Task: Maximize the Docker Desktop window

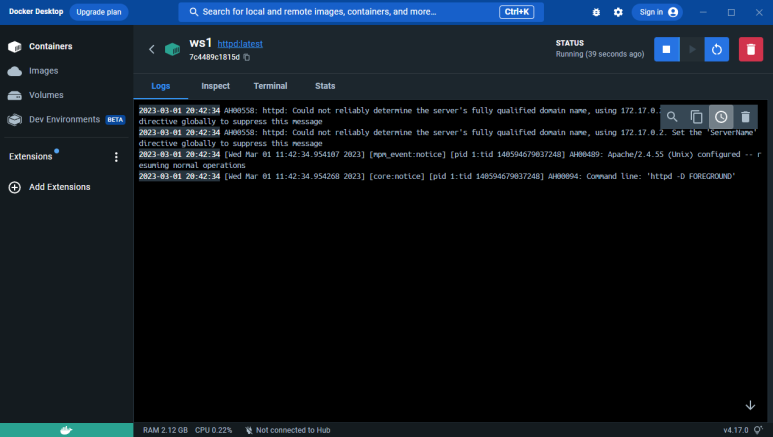Action: click(732, 12)
